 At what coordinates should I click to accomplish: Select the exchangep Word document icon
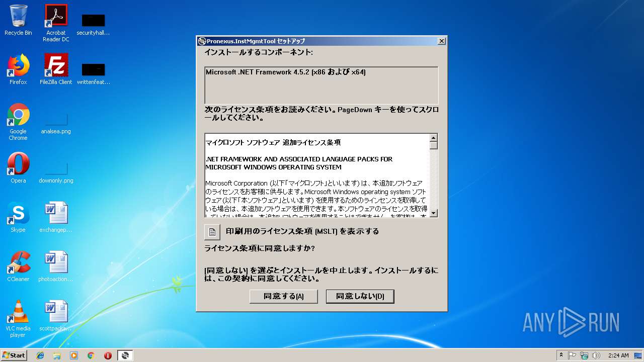56,218
